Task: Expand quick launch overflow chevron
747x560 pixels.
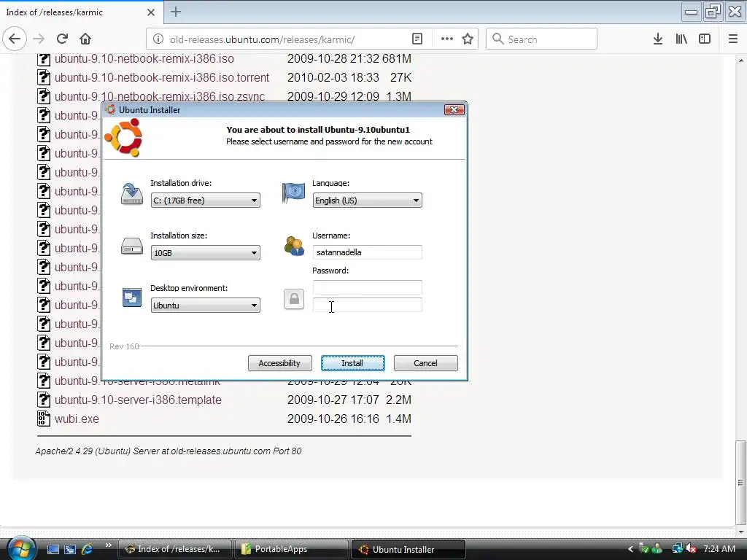Action: tap(108, 545)
